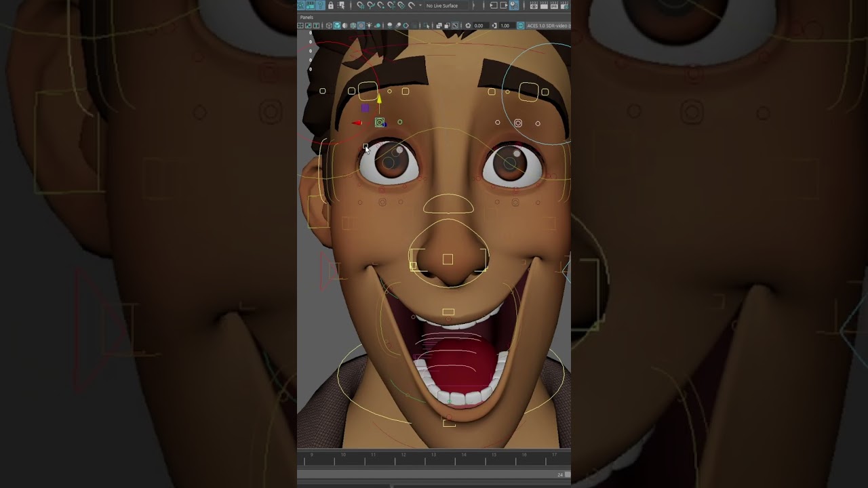Screen dimensions: 868x488
Task: Open the ACES 1.0 SDR-video dropdown
Action: coord(548,26)
